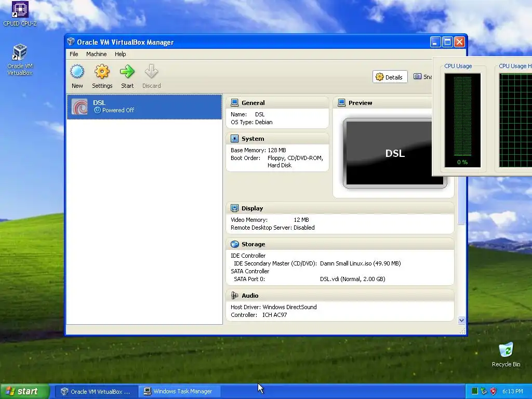Viewport: 532px width, 399px height.
Task: Click the details pane vertical scrollbar thumb
Action: tap(461, 200)
